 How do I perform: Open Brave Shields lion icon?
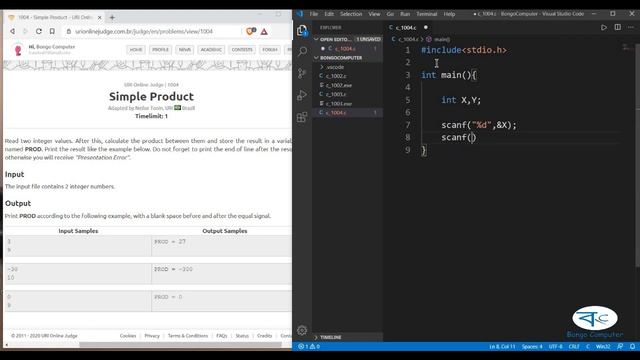pos(251,31)
